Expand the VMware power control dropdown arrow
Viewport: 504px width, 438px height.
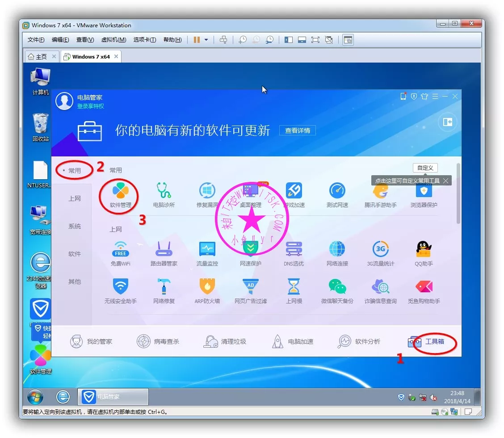pos(206,40)
